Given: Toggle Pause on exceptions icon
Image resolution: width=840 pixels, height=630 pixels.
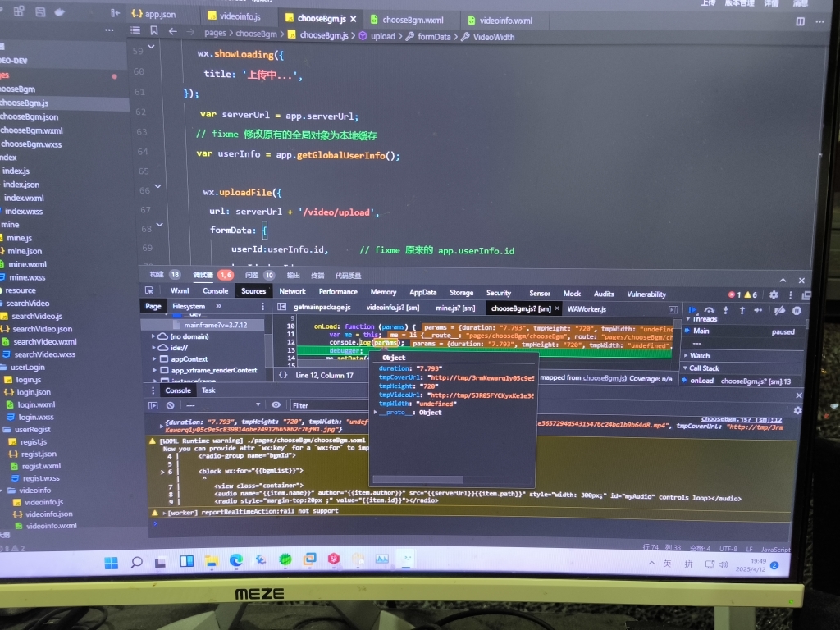Looking at the screenshot, I should [797, 310].
